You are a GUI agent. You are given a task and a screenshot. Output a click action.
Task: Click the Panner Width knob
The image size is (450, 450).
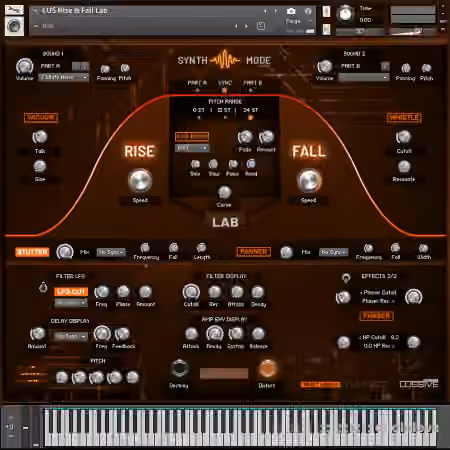423,248
